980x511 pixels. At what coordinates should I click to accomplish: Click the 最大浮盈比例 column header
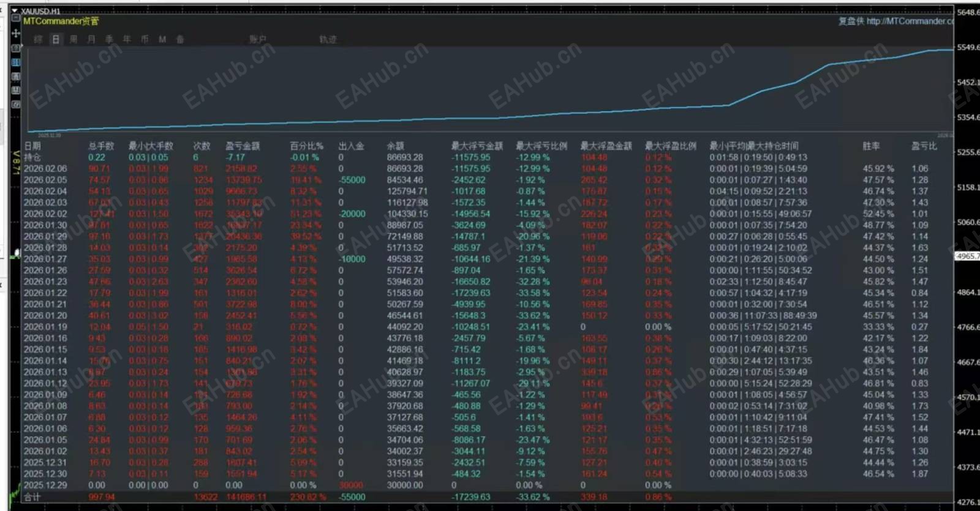(671, 146)
